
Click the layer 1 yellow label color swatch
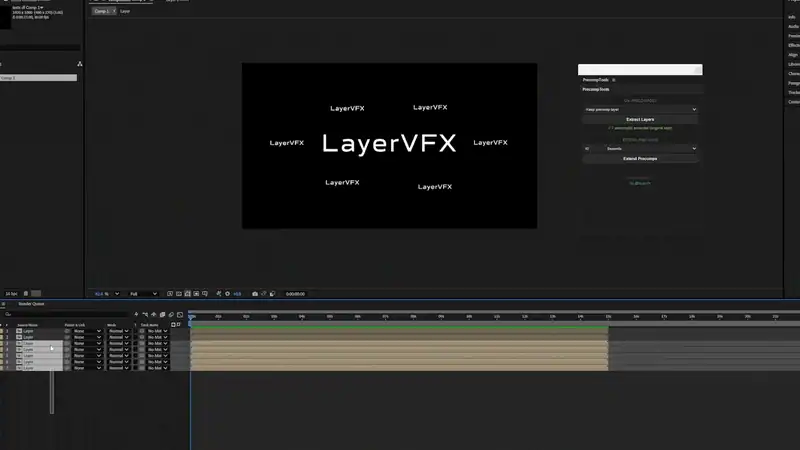pos(2,331)
